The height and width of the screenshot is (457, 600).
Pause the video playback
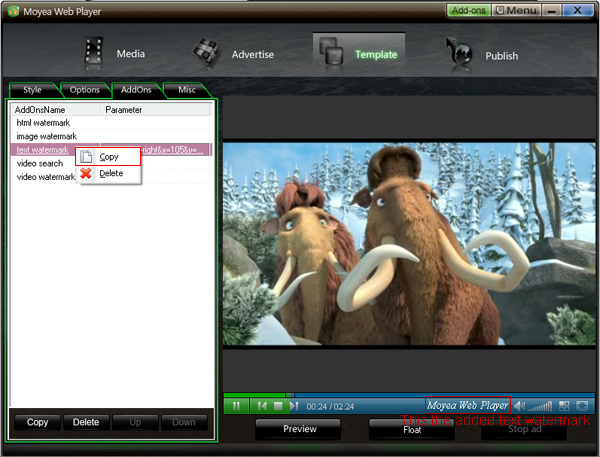(x=236, y=406)
